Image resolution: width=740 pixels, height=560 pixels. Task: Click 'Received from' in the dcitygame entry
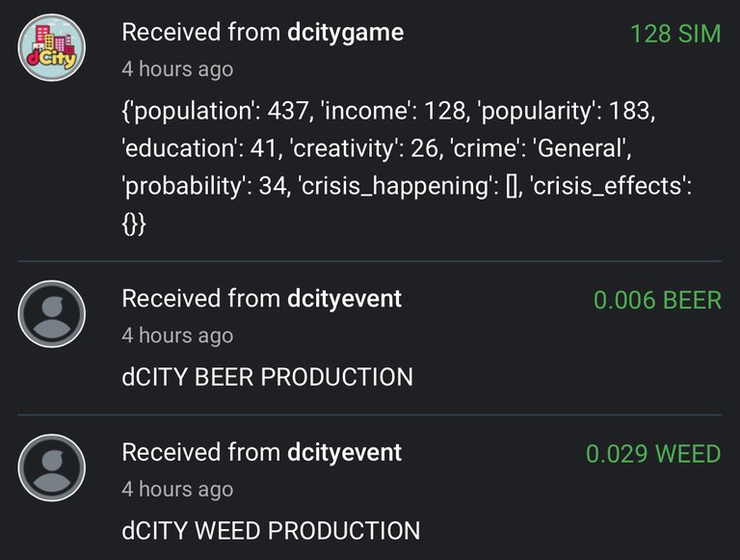tap(201, 33)
